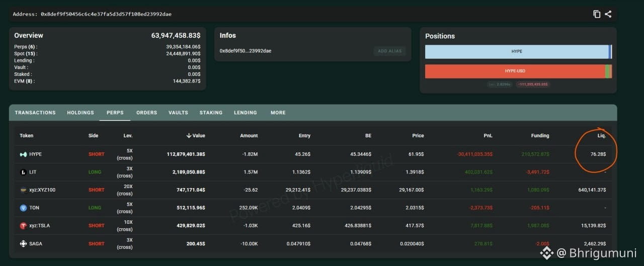Click the LIT token icon
This screenshot has width=644, height=266.
click(23, 172)
